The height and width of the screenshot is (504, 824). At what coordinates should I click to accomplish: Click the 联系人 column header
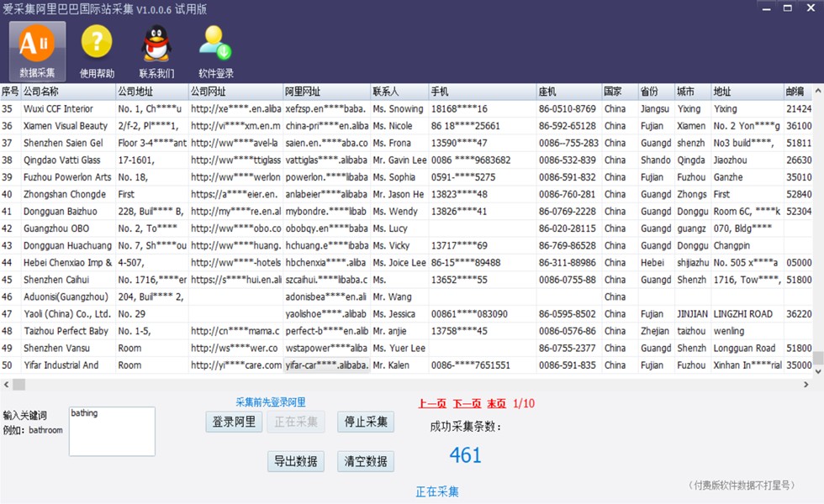pyautogui.click(x=400, y=92)
